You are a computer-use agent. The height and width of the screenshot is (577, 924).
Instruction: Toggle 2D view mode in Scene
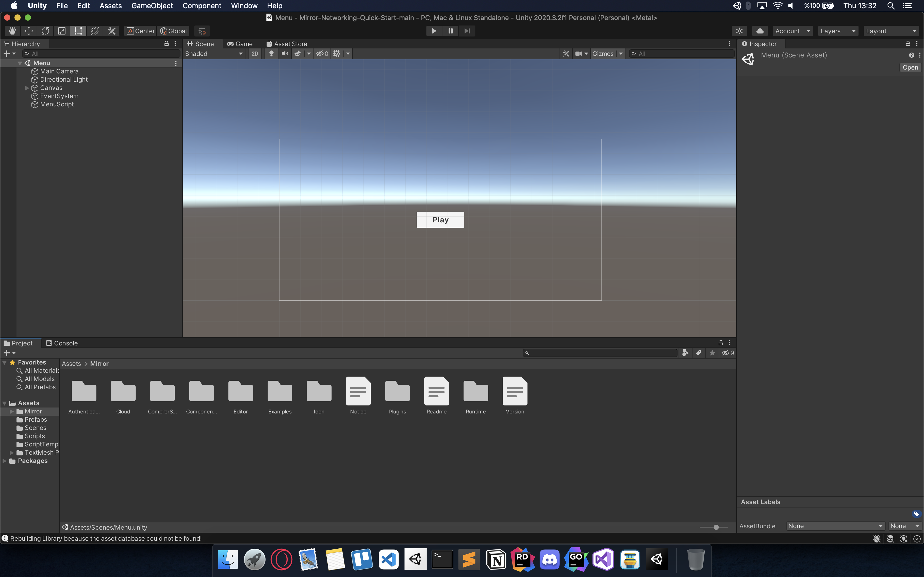(255, 54)
